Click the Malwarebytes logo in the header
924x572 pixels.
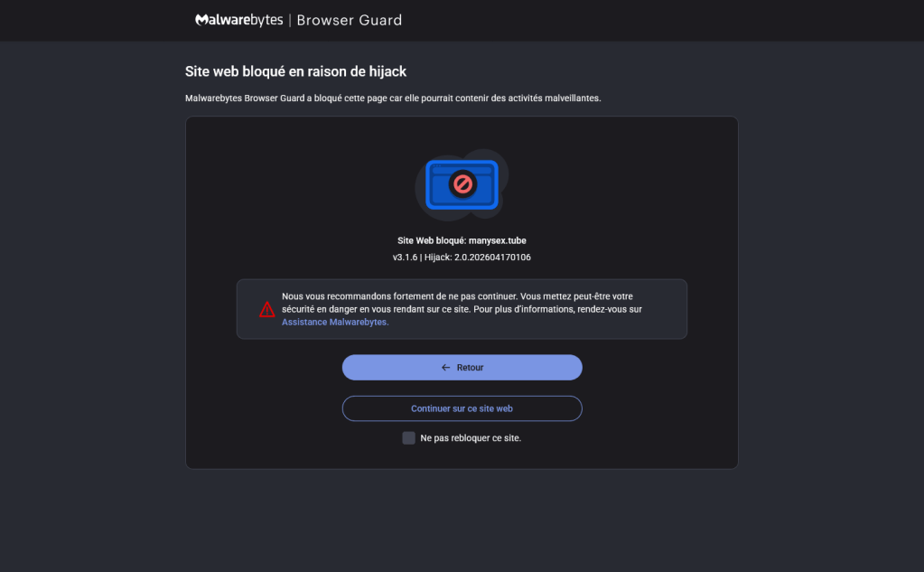coord(239,20)
